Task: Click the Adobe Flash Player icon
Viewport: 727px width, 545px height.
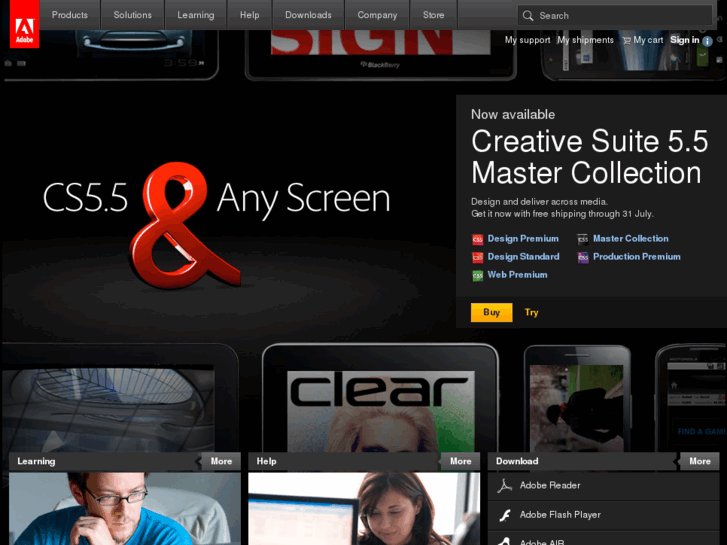Action: click(x=504, y=515)
